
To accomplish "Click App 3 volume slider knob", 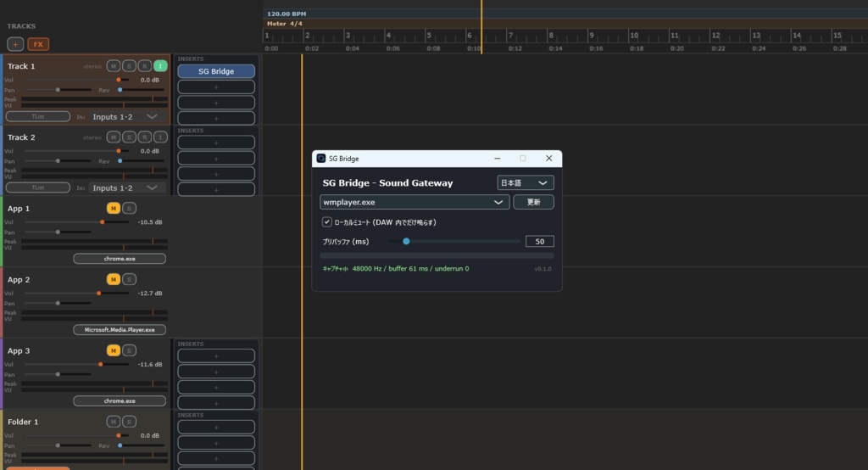I will [101, 365].
